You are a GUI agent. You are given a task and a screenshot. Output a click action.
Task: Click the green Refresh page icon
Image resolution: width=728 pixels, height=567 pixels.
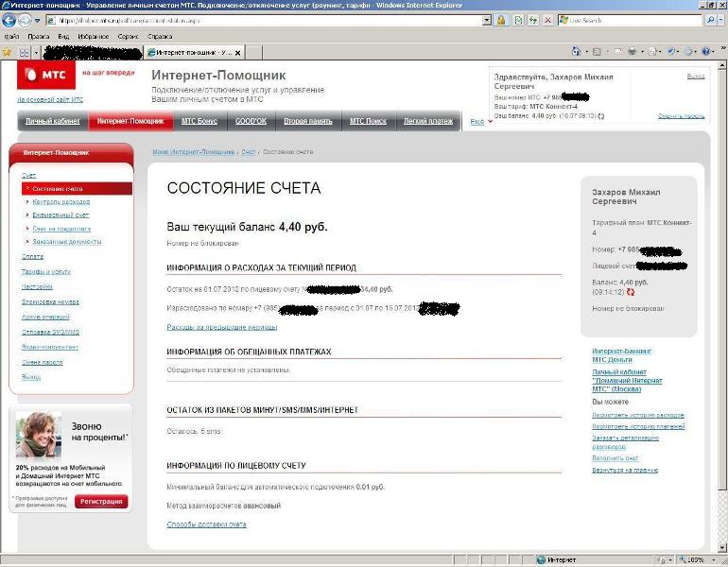click(x=533, y=21)
